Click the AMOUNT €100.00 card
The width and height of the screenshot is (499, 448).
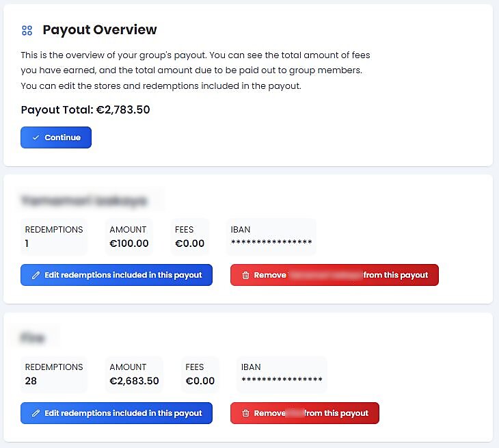[129, 237]
